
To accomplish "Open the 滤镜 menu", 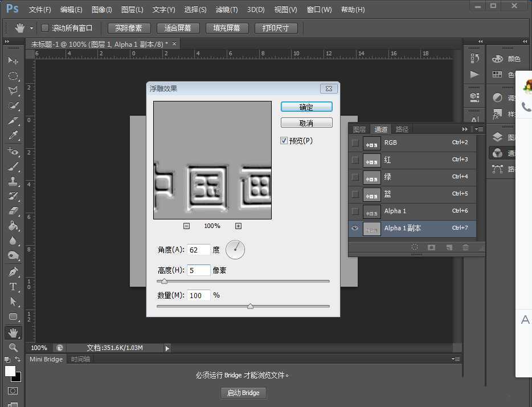I will (226, 9).
